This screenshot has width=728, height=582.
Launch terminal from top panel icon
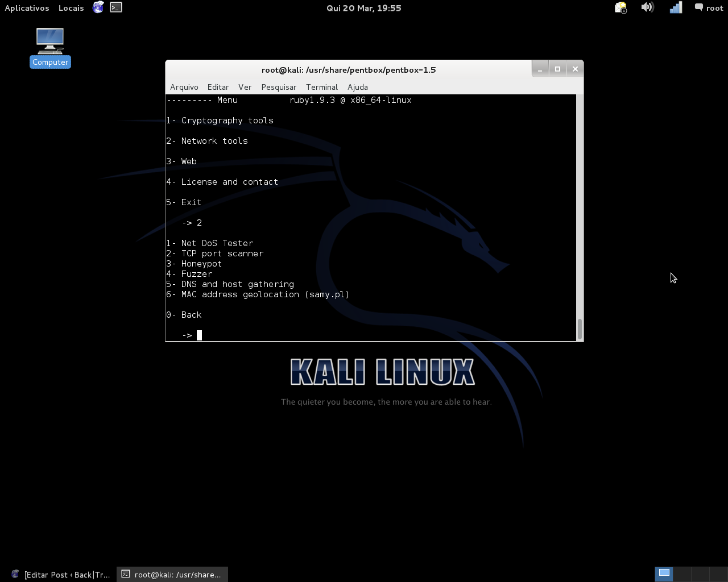point(116,7)
